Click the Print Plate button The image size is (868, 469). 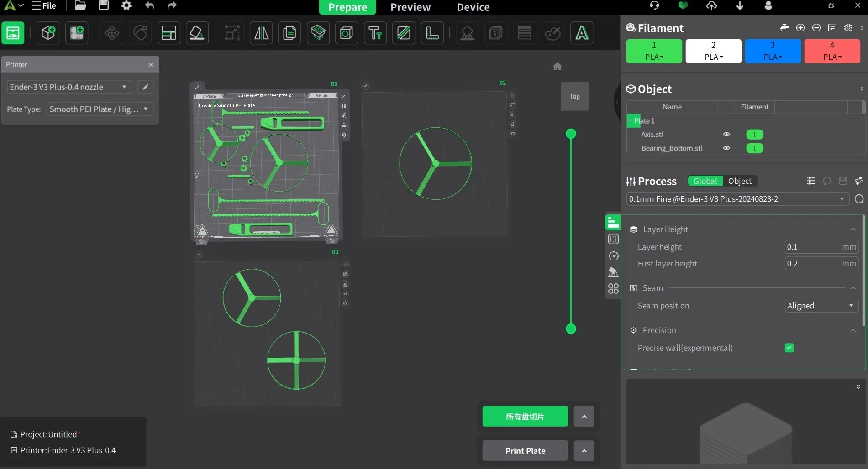(x=525, y=451)
